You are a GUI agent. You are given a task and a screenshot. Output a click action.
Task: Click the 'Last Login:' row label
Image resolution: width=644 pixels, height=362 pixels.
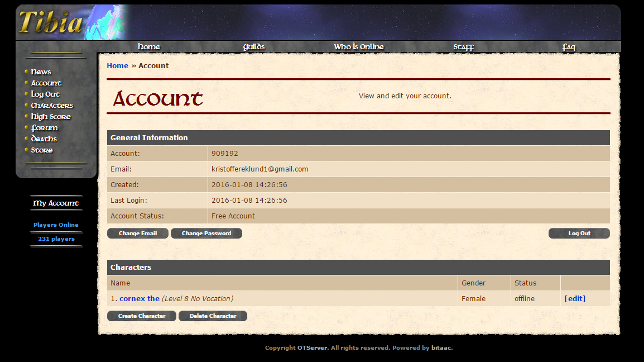[x=128, y=201]
